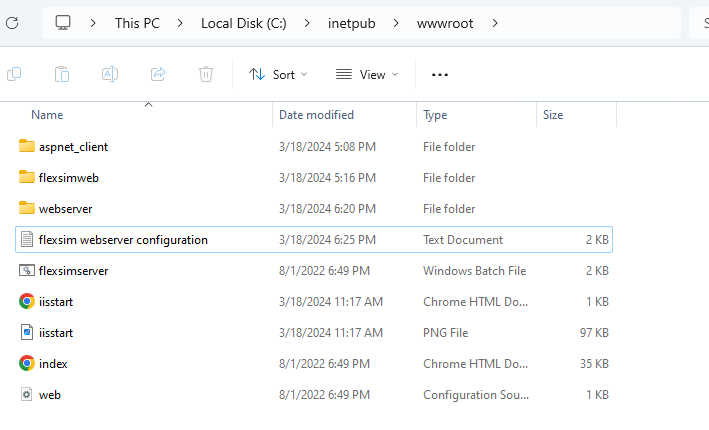Select the aspnet_client folder name
The width and height of the screenshot is (709, 430).
pos(73,147)
